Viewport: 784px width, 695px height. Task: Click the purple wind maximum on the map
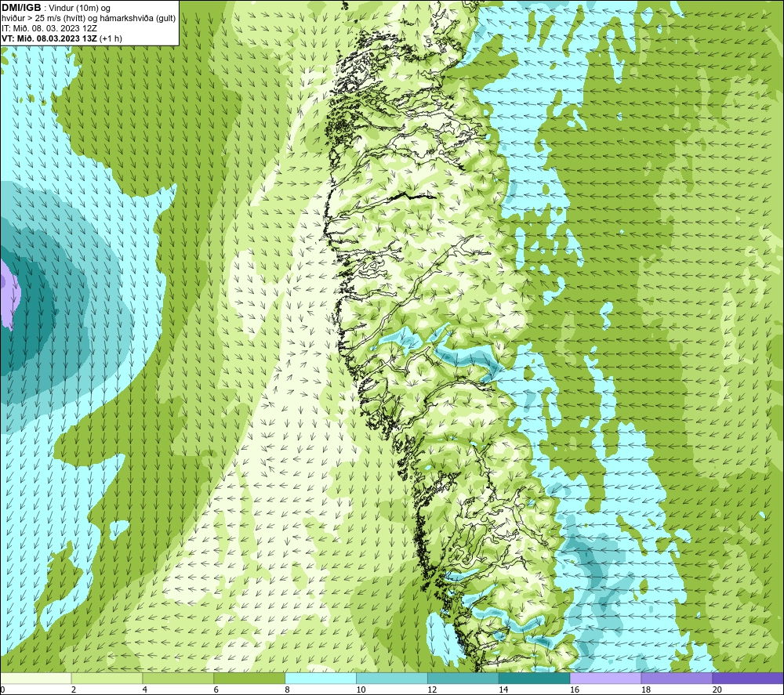tap(9, 295)
